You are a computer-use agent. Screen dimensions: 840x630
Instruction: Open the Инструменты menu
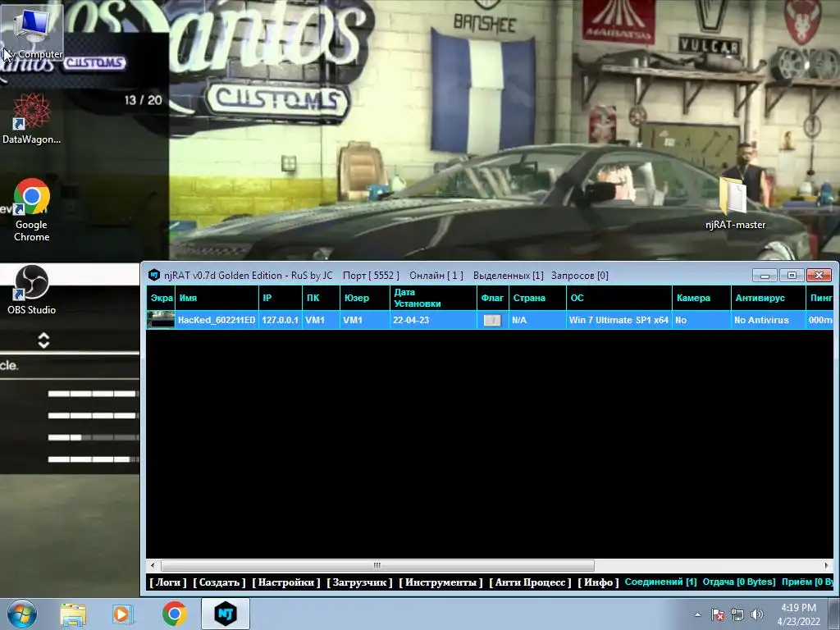[441, 582]
